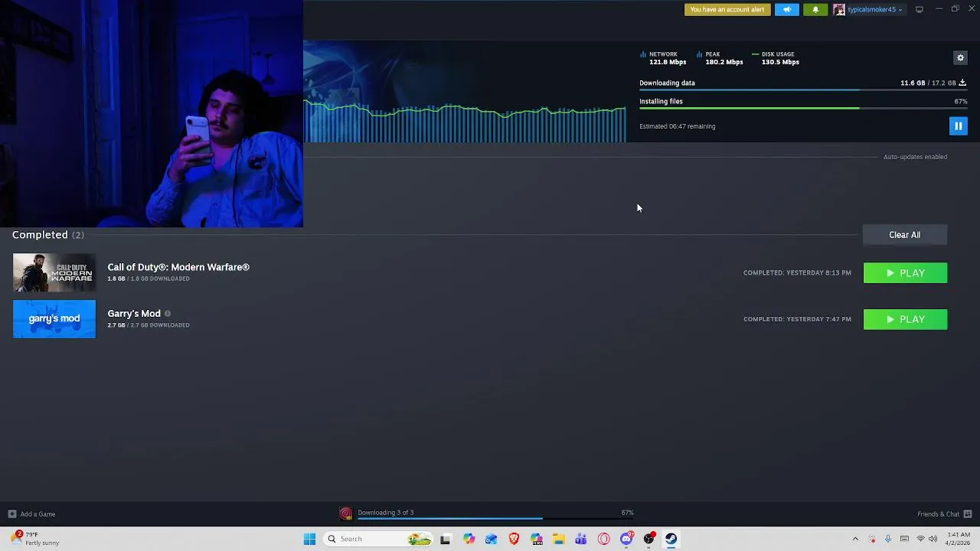The height and width of the screenshot is (551, 980).
Task: Click the typicalsmoker45 profile avatar
Action: coord(839,9)
